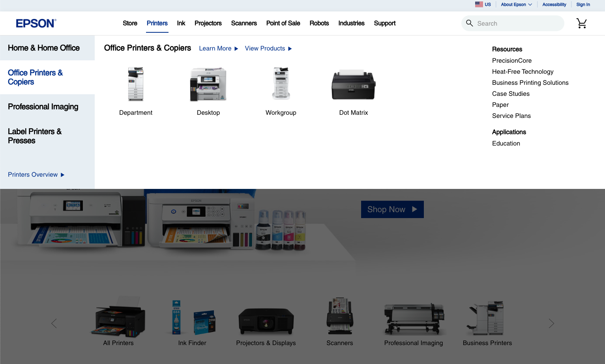Viewport: 605px width, 364px height.
Task: Open the Support menu
Action: point(385,23)
